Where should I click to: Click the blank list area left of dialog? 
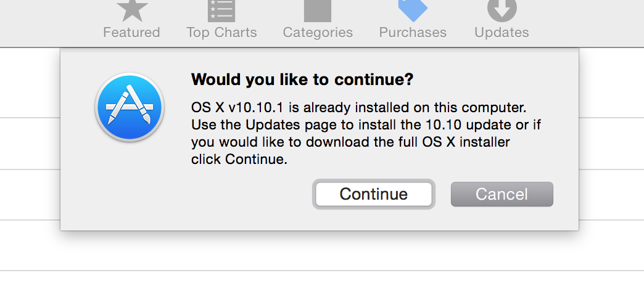coord(30,144)
